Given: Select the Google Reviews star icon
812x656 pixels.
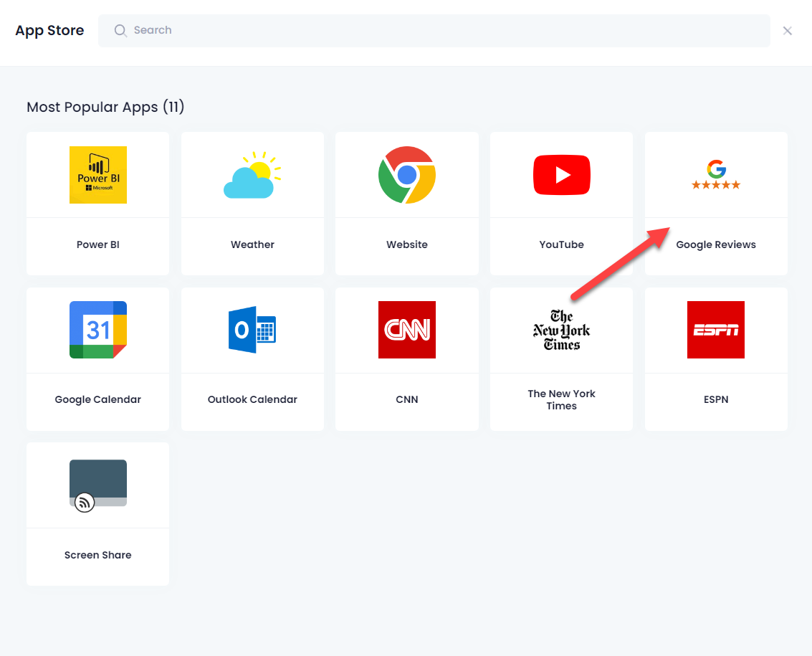Looking at the screenshot, I should click(716, 175).
